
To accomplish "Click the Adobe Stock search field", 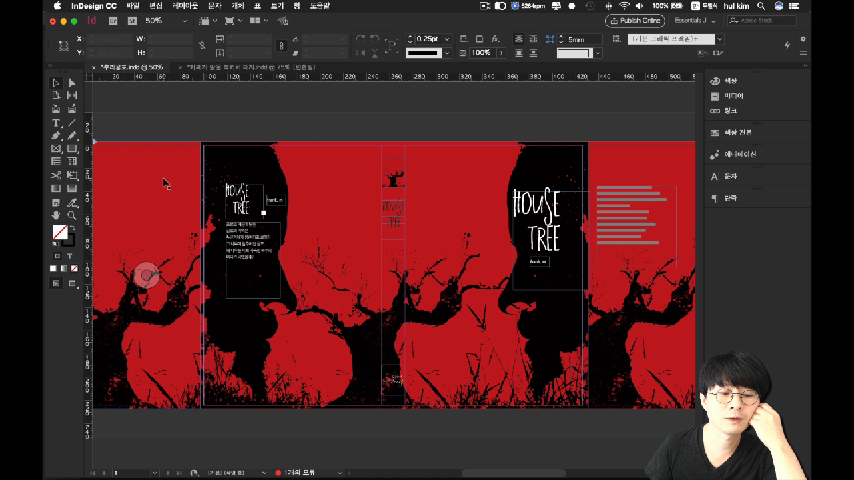I will (x=761, y=21).
